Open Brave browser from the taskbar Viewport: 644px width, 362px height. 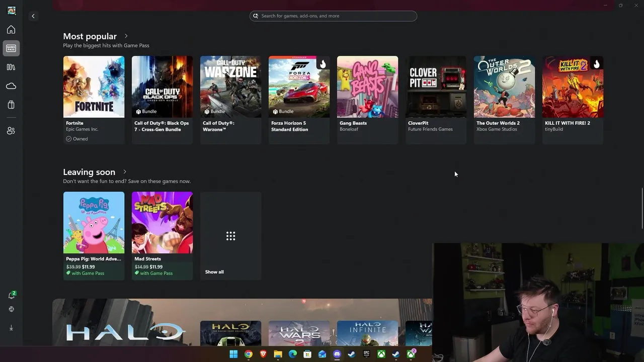[263, 354]
